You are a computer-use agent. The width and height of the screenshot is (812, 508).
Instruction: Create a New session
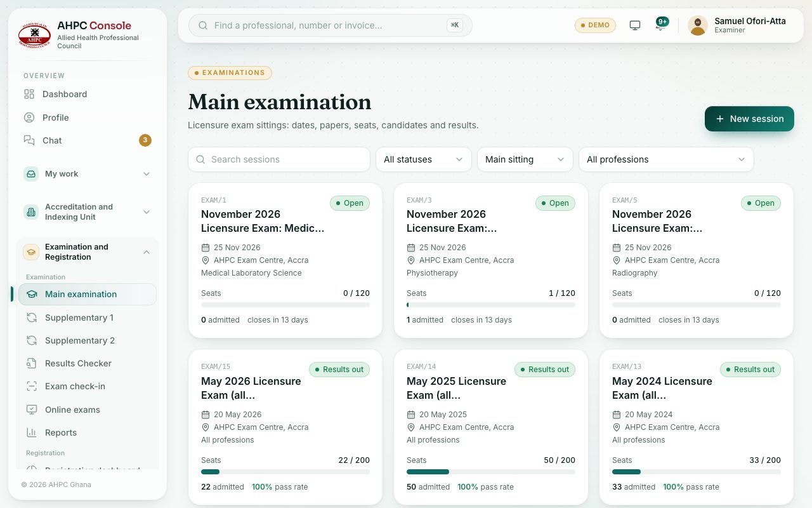749,119
